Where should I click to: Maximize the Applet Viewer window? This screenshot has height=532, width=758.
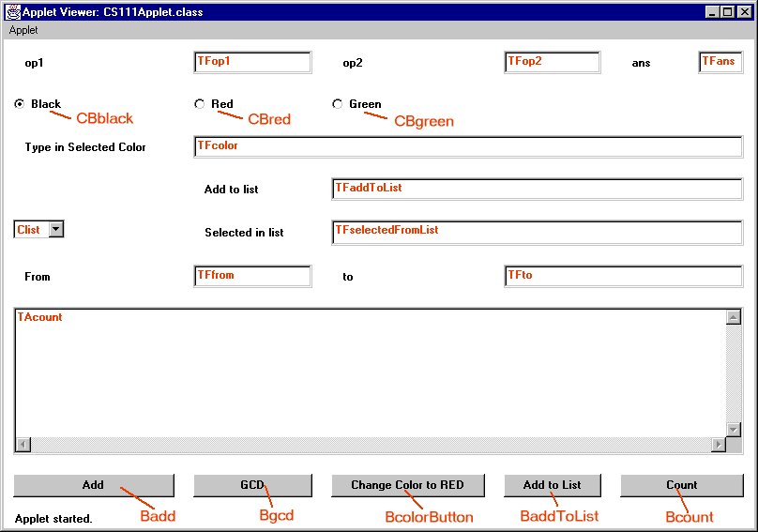coord(728,12)
